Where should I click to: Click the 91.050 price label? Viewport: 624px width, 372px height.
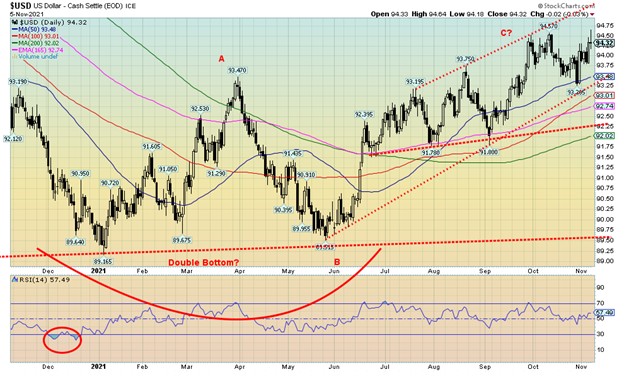168,169
